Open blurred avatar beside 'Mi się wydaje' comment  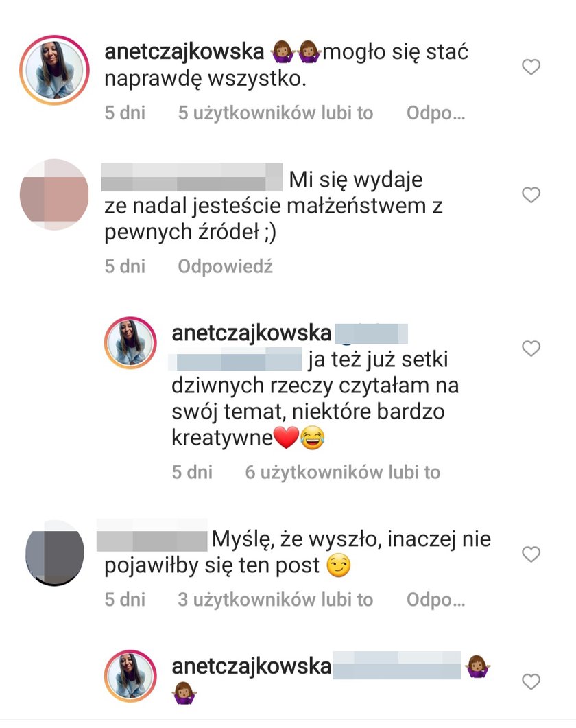tap(54, 195)
